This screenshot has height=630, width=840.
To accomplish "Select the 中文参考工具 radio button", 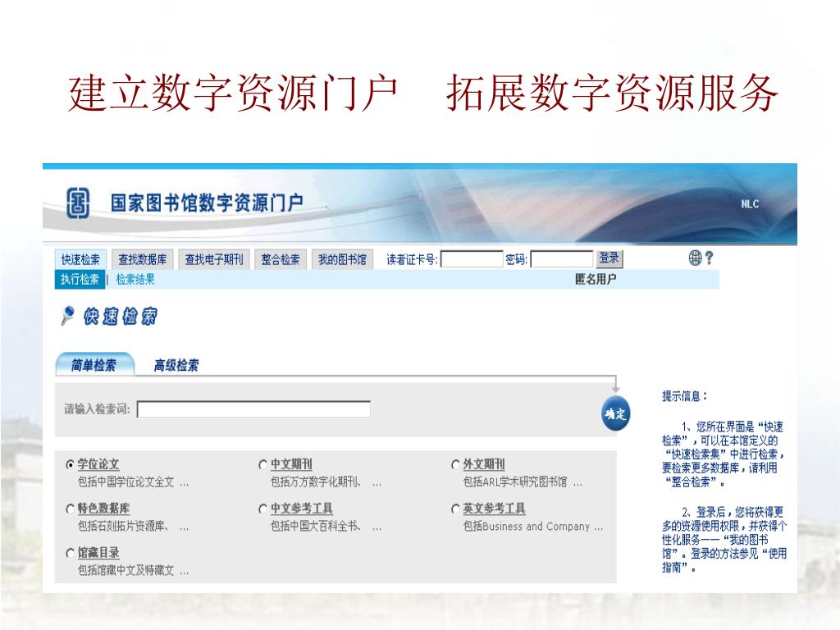I will point(263,509).
